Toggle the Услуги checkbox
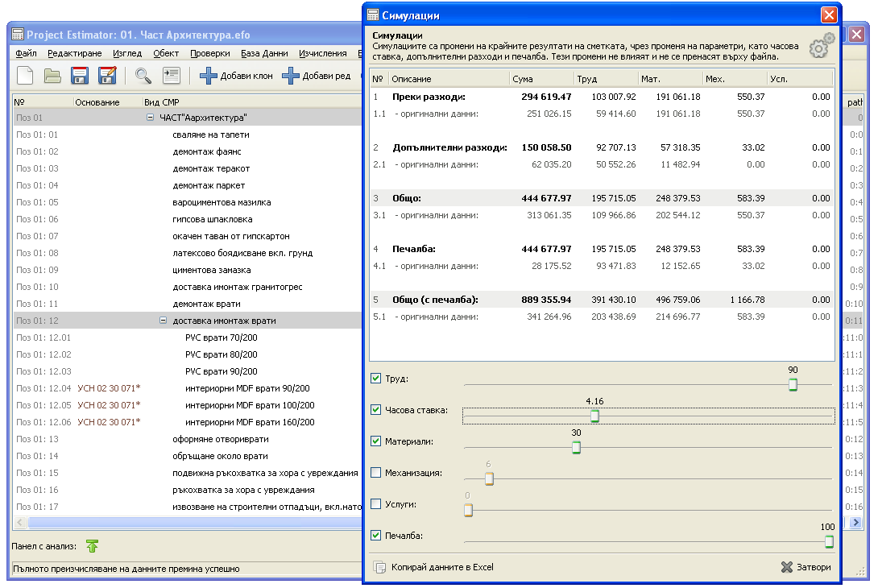Viewport: 878px width, 588px height. pos(376,504)
